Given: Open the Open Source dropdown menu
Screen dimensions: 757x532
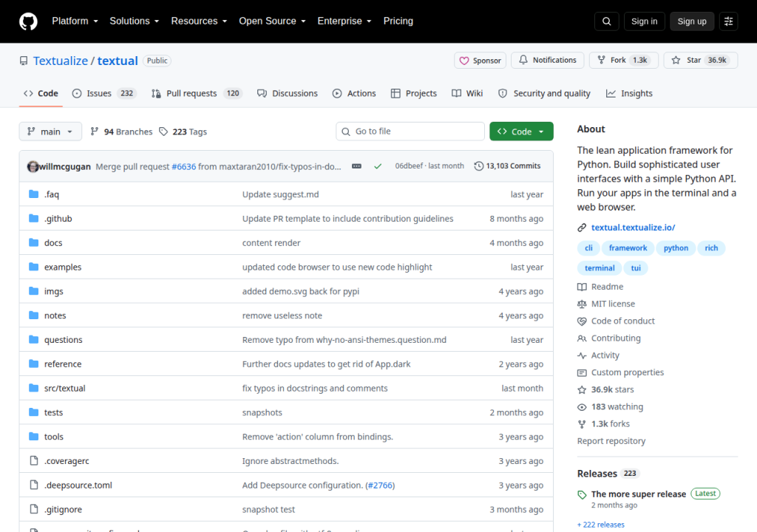Looking at the screenshot, I should point(272,21).
